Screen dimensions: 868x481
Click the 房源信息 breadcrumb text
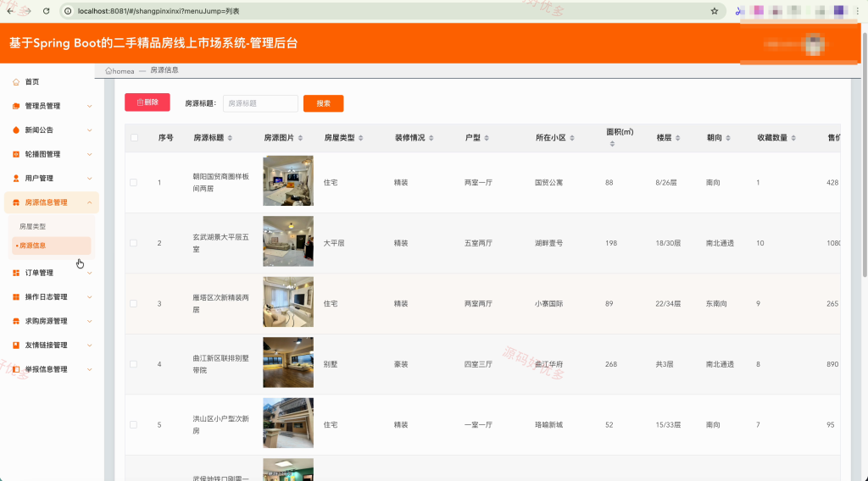pos(164,70)
